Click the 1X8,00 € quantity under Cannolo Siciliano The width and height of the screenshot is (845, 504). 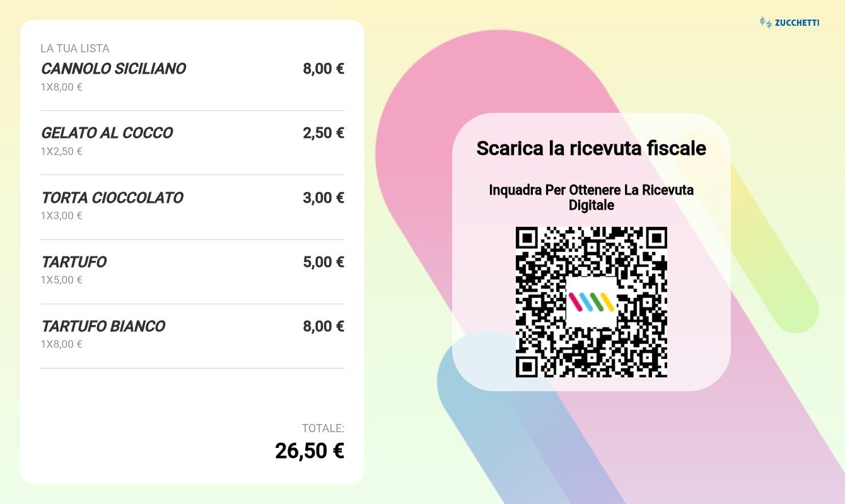tap(62, 87)
